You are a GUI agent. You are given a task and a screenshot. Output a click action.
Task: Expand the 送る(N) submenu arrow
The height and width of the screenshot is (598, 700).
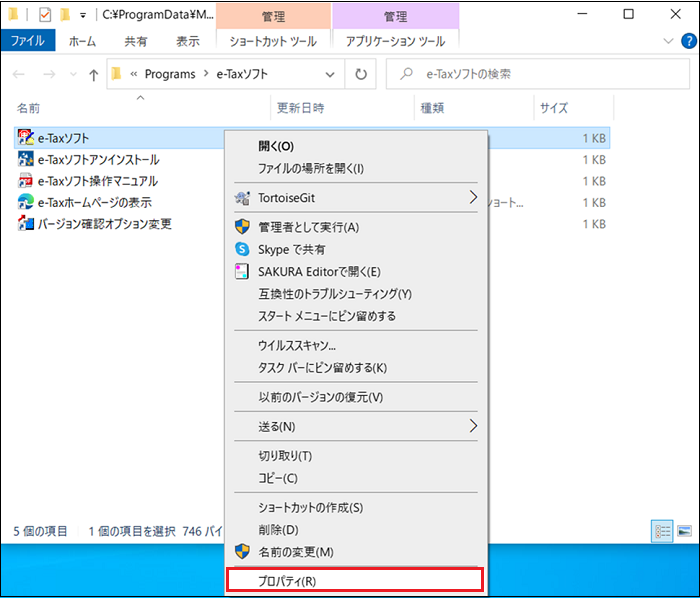pos(473,426)
